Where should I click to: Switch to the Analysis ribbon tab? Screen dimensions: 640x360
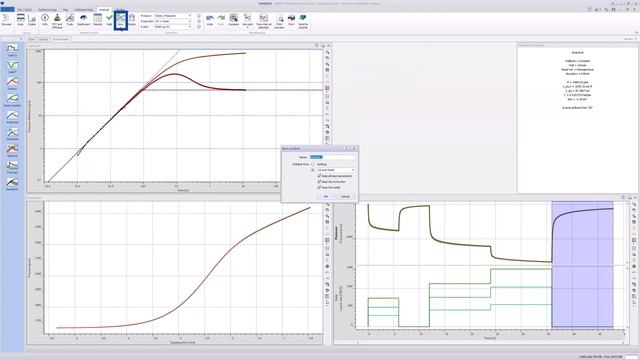click(x=104, y=9)
